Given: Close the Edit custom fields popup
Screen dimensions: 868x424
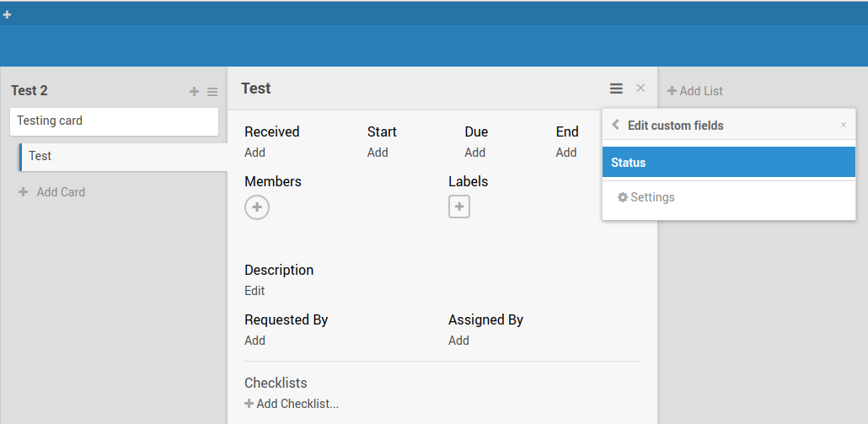Looking at the screenshot, I should [844, 125].
